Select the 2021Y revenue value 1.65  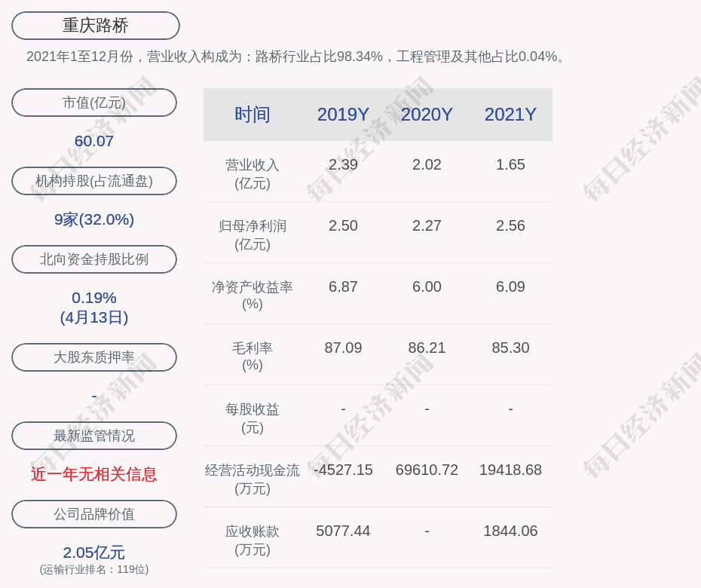(x=510, y=164)
